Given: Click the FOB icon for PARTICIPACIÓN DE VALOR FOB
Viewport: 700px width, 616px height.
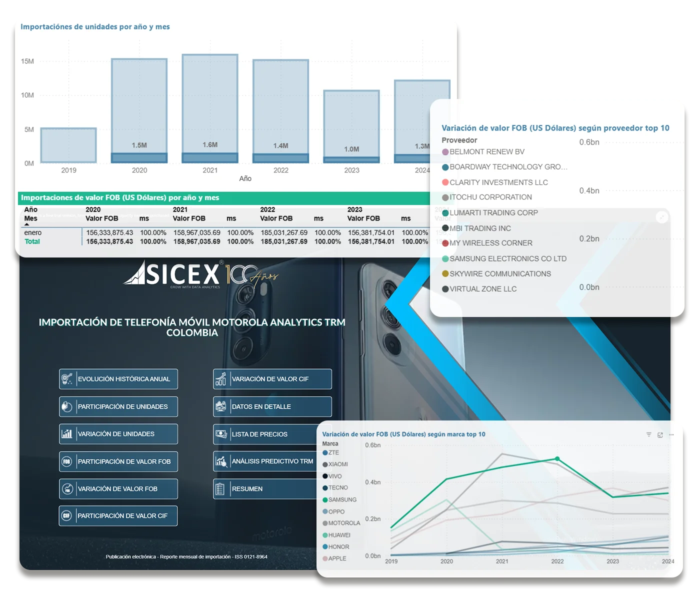Looking at the screenshot, I should [67, 461].
